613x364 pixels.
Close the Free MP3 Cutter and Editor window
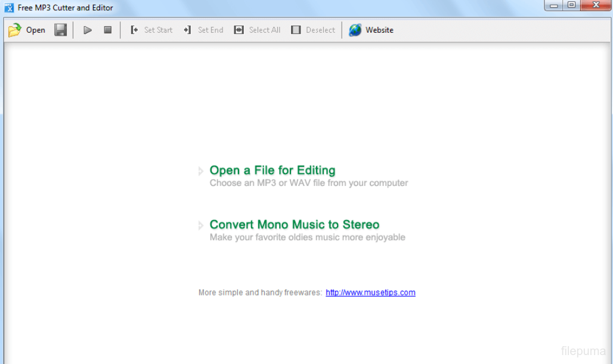click(595, 5)
